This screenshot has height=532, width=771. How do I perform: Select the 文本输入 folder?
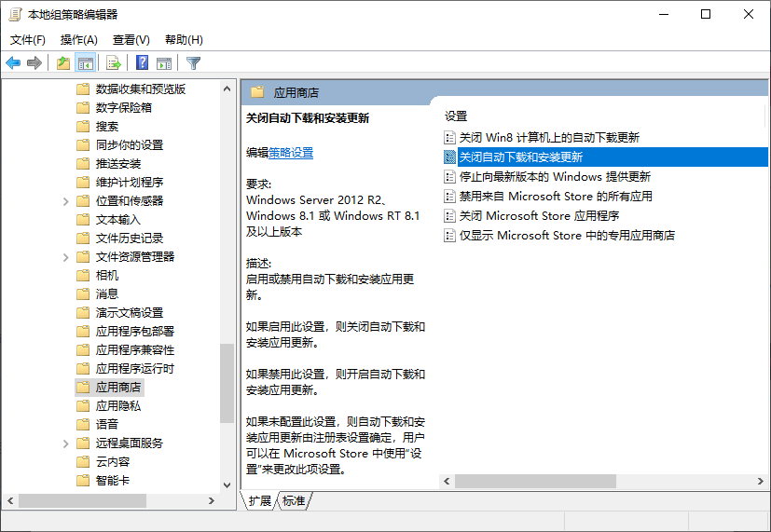click(x=118, y=220)
